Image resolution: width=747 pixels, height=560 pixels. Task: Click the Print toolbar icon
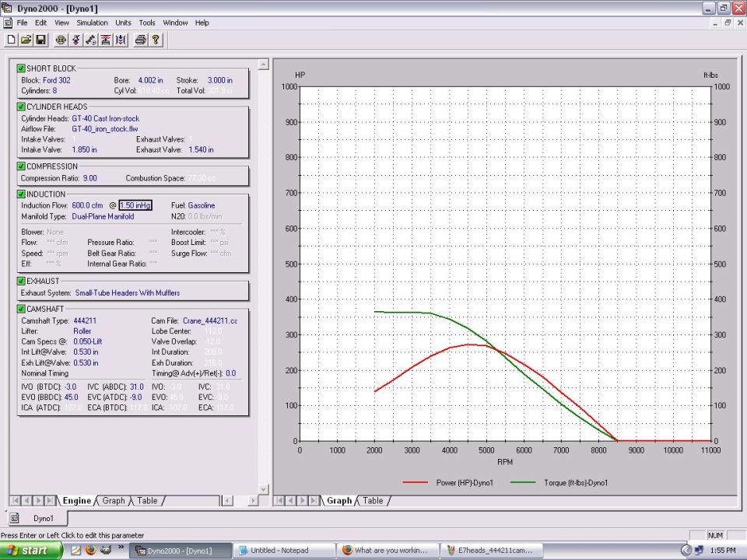(141, 40)
